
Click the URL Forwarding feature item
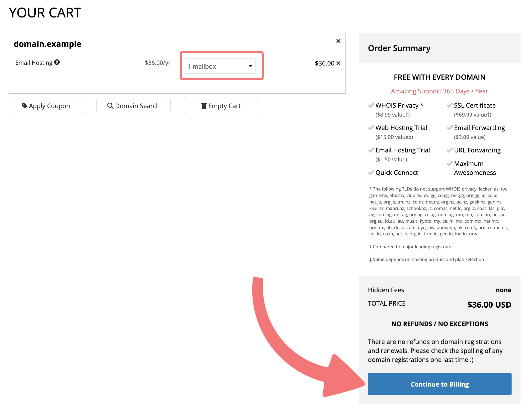[x=477, y=150]
